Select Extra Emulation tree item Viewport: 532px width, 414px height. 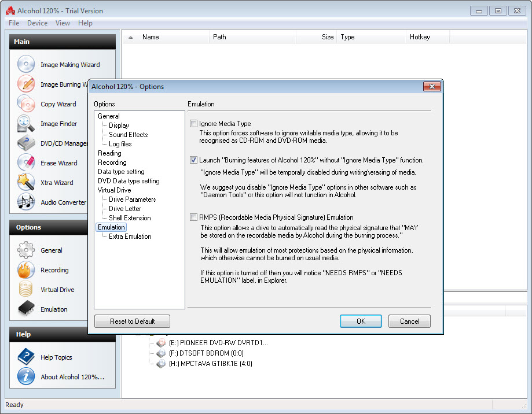[x=130, y=236]
